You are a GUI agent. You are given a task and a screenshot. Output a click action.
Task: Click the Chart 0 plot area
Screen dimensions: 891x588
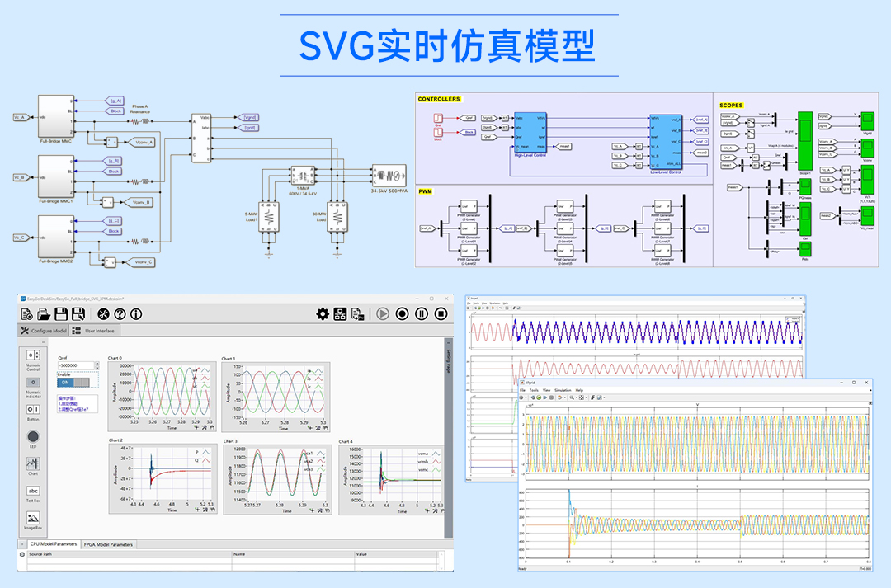[x=172, y=391]
